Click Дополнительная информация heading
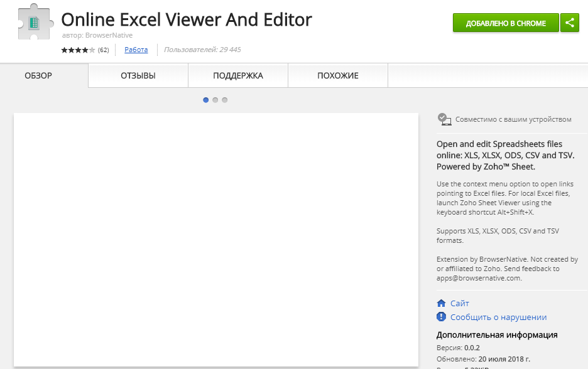Viewport: 588px width, 369px height. click(x=497, y=334)
